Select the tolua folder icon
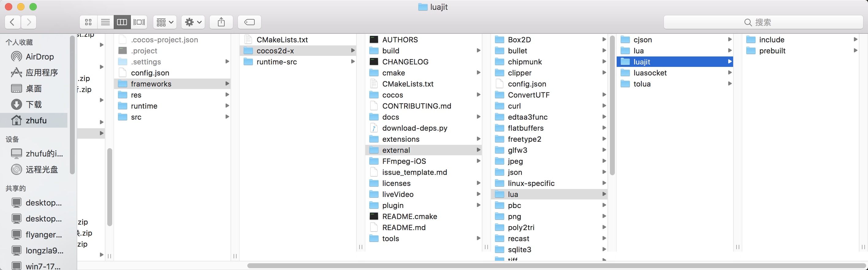Viewport: 868px width, 270px height. click(625, 84)
